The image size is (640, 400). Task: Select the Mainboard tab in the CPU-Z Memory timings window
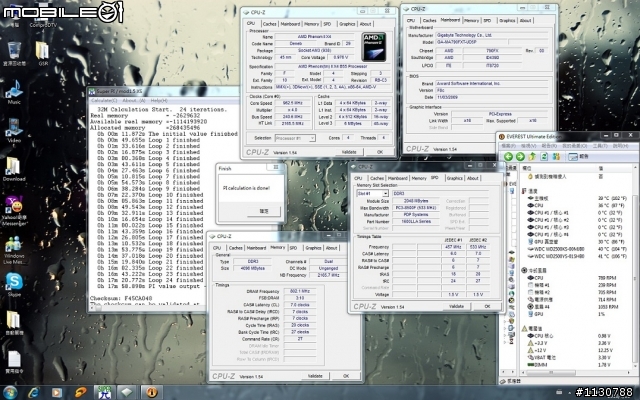[x=256, y=248]
